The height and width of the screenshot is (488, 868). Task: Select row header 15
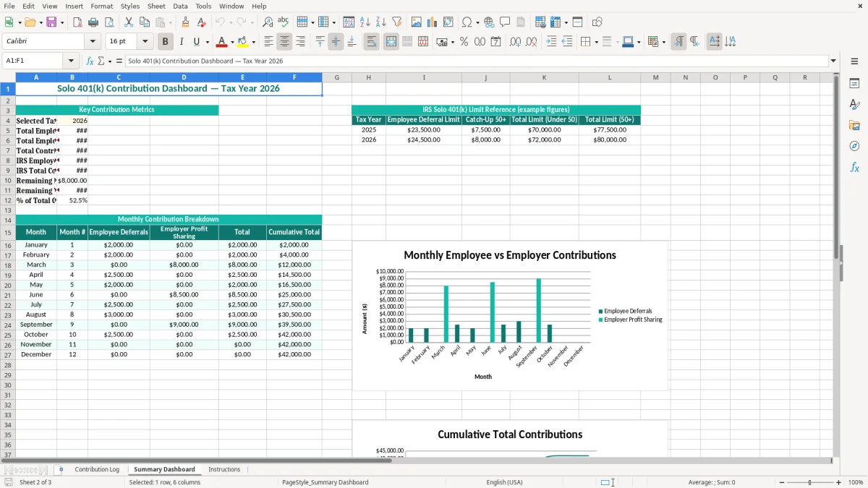7,232
